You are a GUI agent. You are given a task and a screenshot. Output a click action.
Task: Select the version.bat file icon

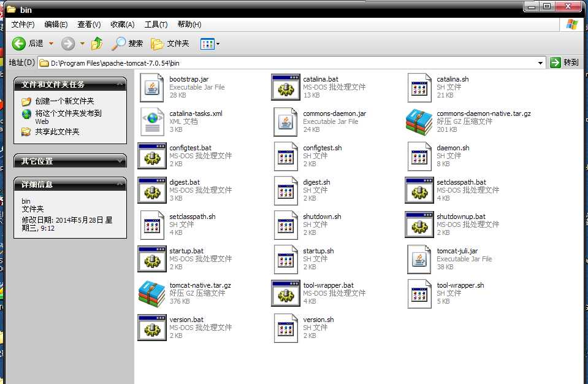(152, 328)
